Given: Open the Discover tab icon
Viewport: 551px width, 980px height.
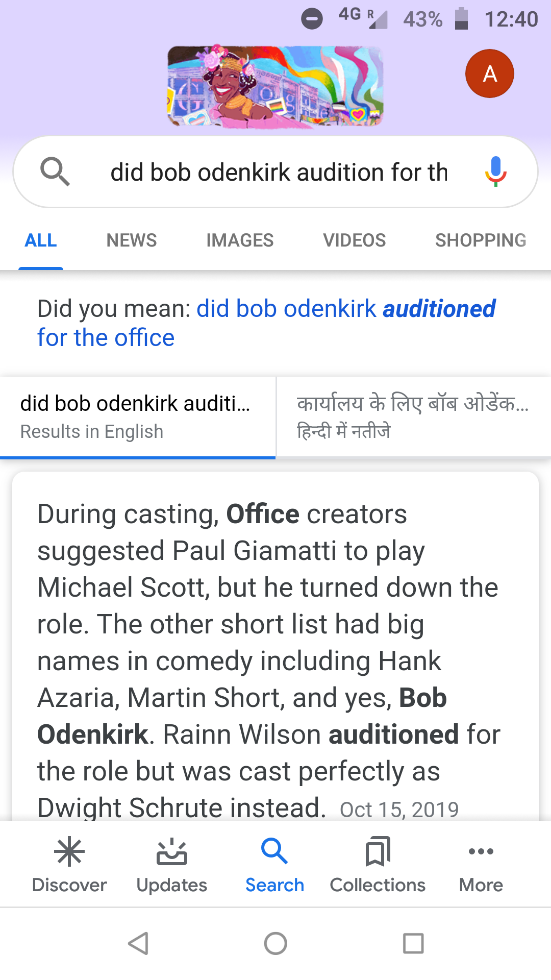Looking at the screenshot, I should click(69, 851).
